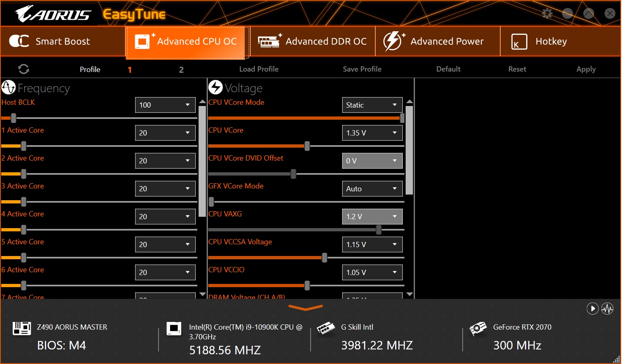Click the CPU VCore DVID Offset label
Screen dimensions: 622x364
click(246, 158)
